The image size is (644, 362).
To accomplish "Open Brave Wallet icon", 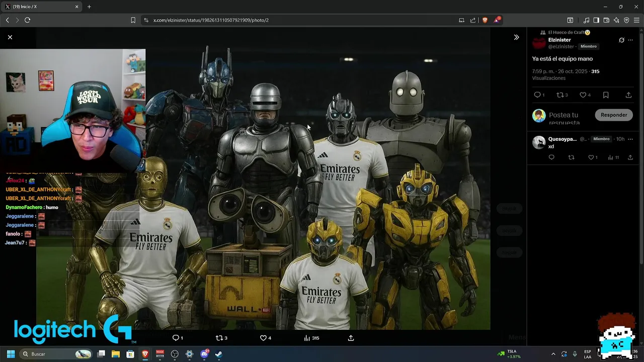I will pyautogui.click(x=606, y=20).
